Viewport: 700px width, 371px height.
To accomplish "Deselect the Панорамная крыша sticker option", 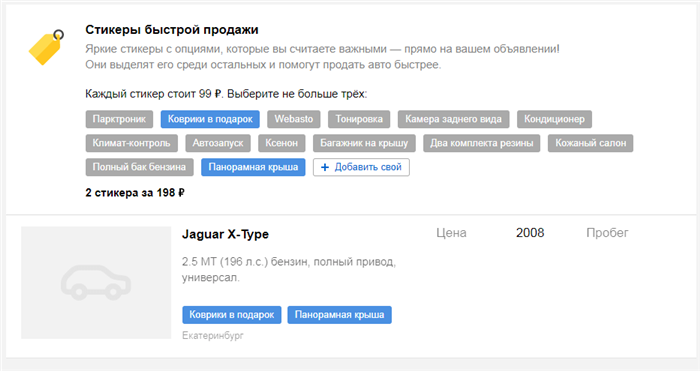I will click(x=253, y=167).
